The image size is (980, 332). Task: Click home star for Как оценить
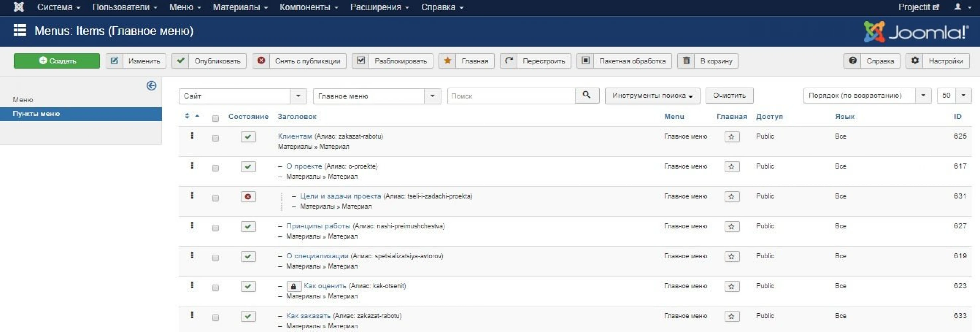click(732, 287)
